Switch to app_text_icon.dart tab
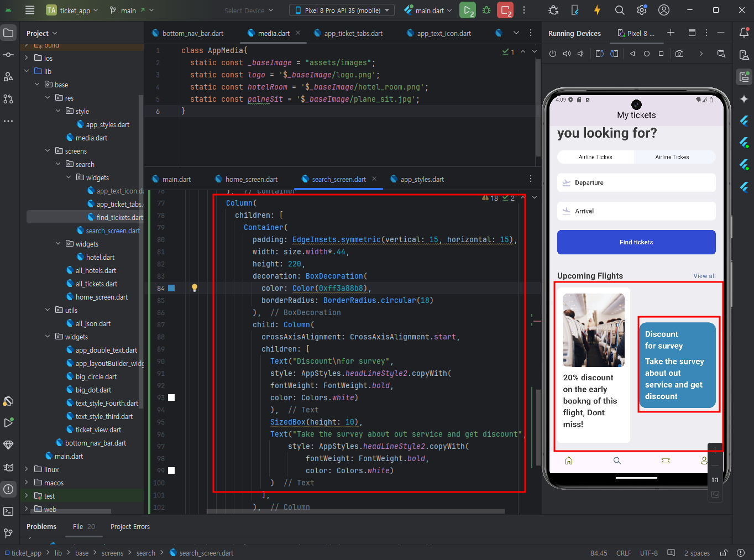The width and height of the screenshot is (754, 560). pyautogui.click(x=438, y=33)
